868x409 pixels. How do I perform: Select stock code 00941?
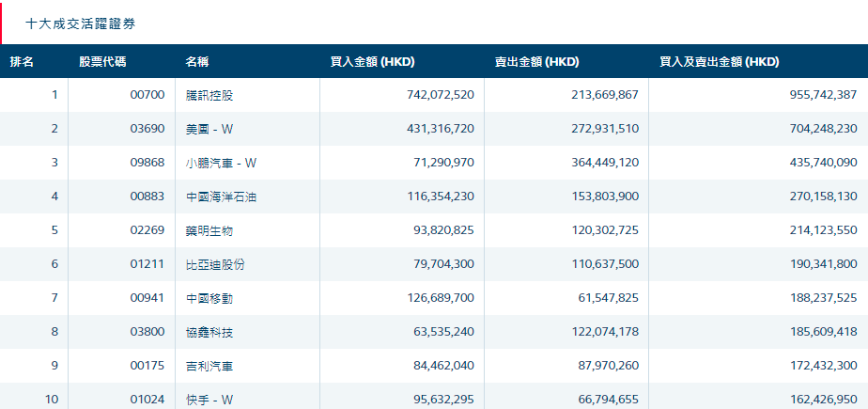(x=147, y=298)
